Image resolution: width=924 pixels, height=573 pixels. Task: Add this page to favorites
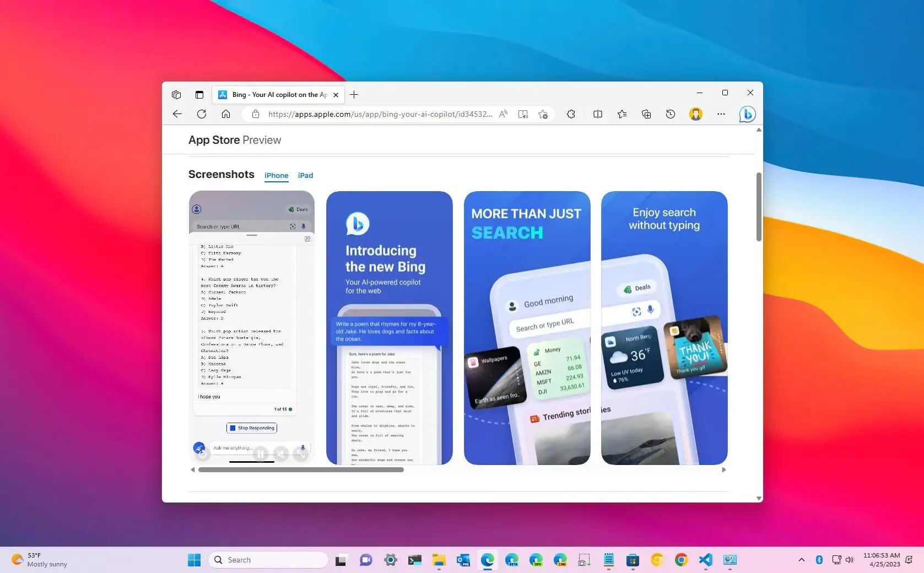click(x=543, y=114)
